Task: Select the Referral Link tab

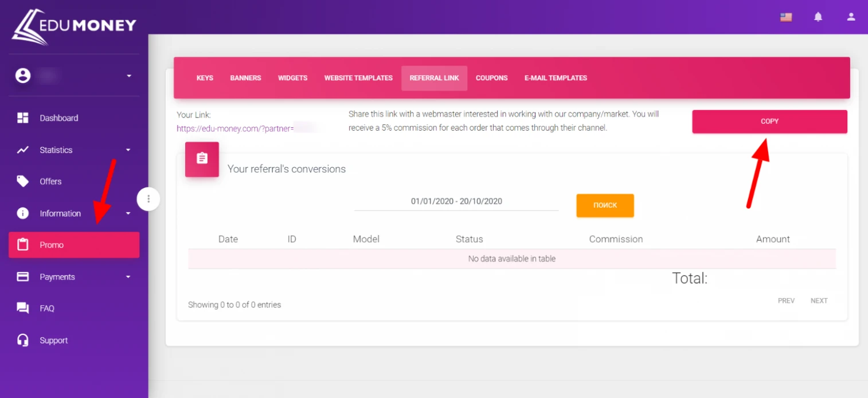Action: 435,78
